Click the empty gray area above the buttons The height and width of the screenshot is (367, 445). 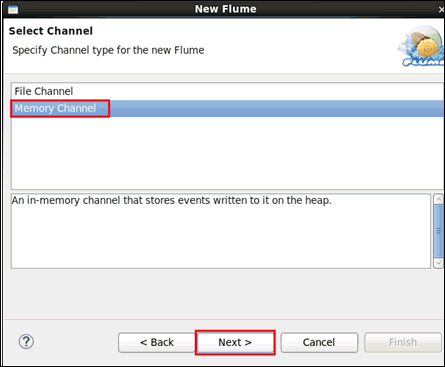click(x=222, y=293)
